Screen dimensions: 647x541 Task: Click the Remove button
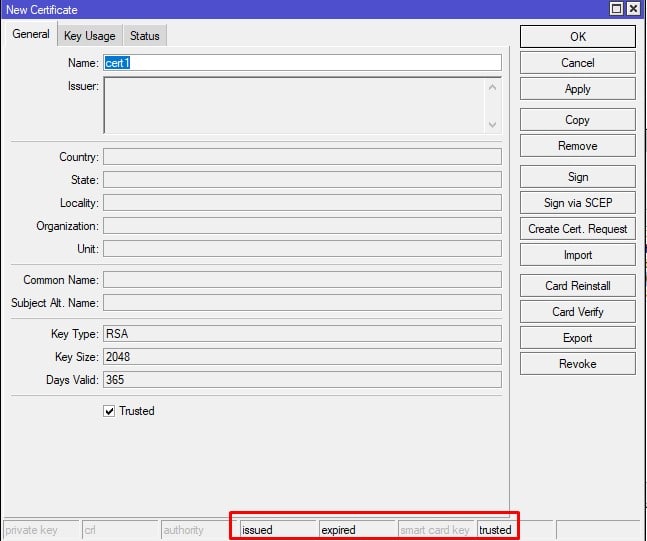pos(578,146)
